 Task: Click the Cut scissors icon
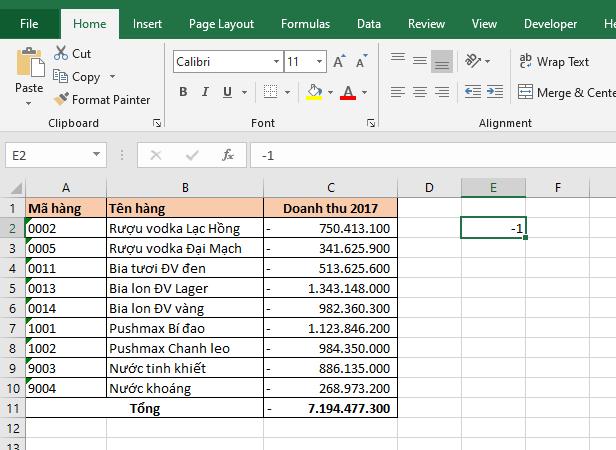61,54
